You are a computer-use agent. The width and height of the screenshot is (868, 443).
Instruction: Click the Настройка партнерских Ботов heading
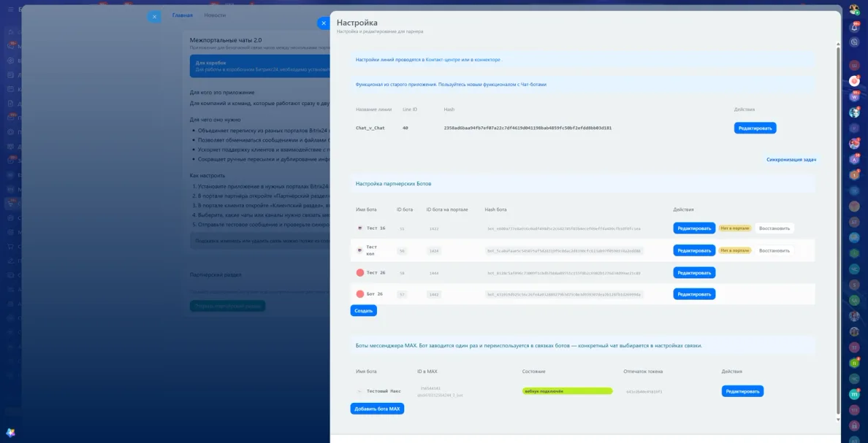coord(393,183)
